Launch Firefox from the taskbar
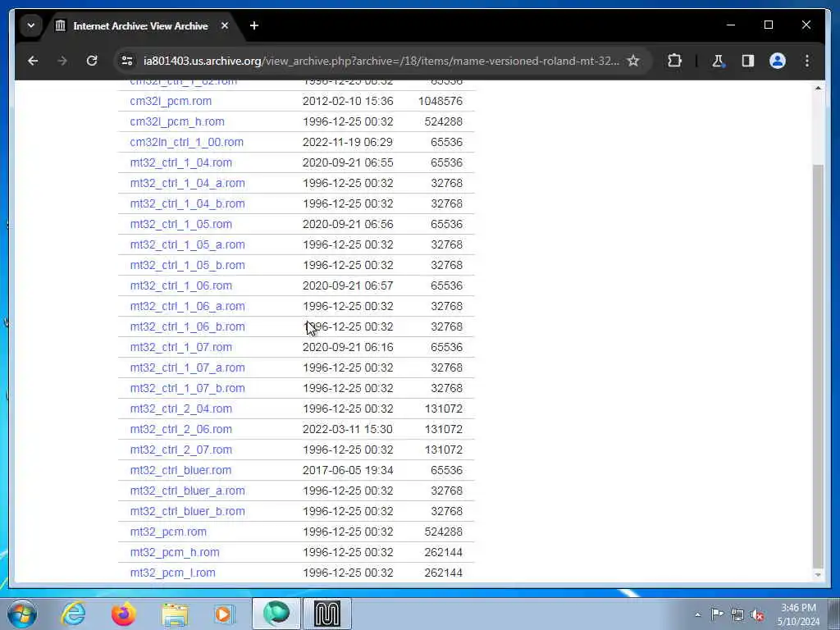The image size is (840, 630). [x=124, y=614]
